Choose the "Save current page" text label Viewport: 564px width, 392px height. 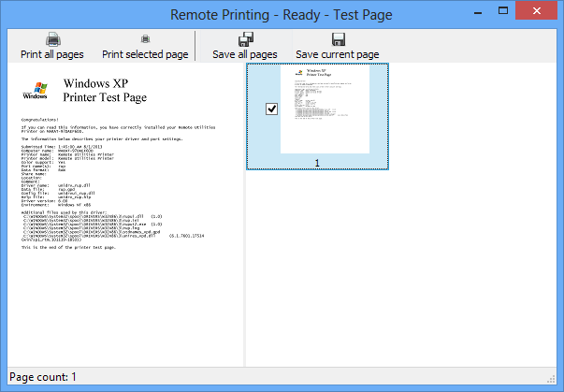pos(338,55)
